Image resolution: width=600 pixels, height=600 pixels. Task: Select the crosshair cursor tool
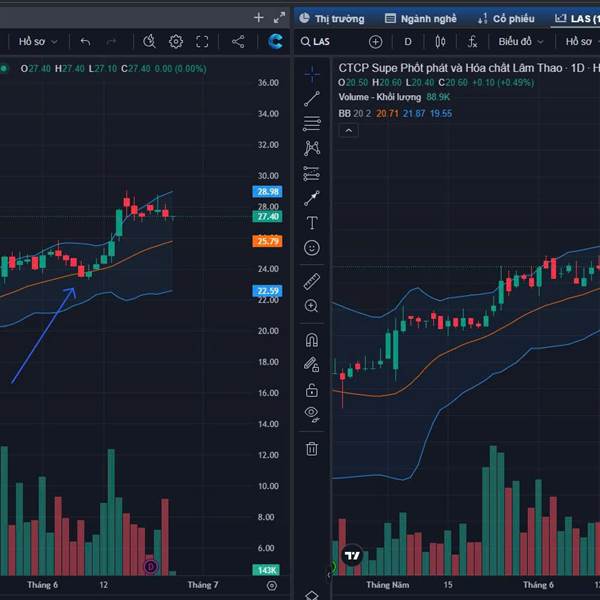[312, 73]
